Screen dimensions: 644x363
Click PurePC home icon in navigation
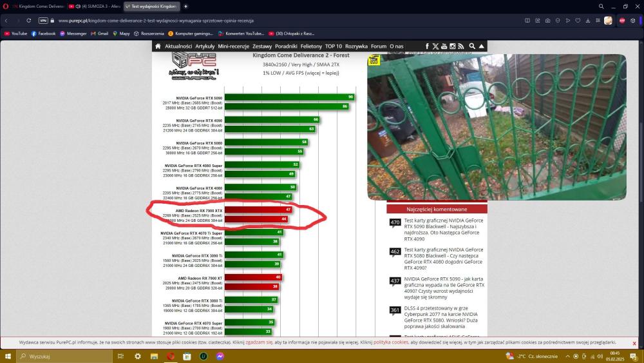[158, 46]
